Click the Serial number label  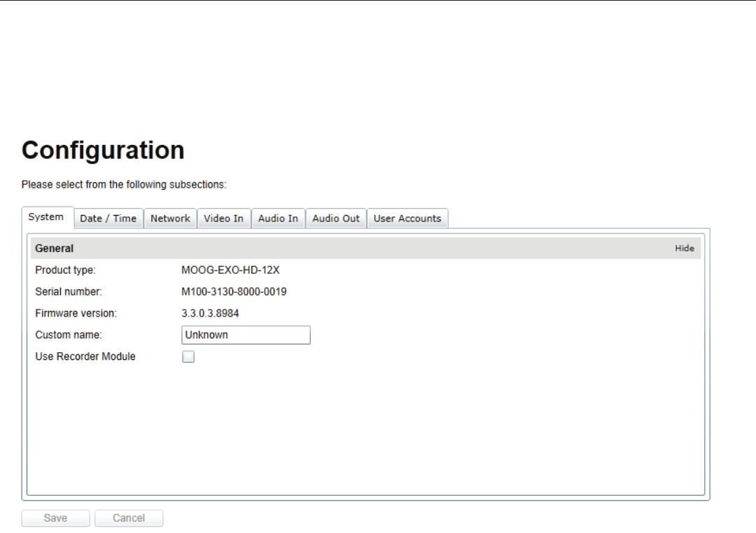[69, 292]
